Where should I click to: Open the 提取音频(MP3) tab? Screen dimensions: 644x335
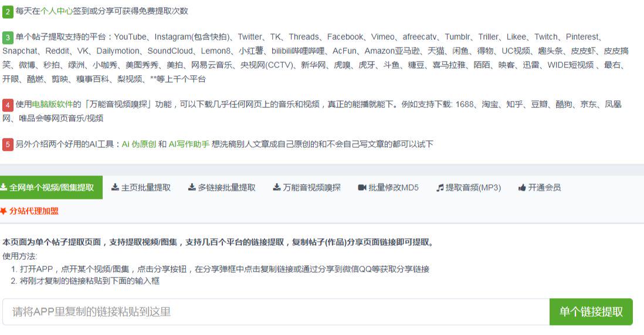click(469, 187)
